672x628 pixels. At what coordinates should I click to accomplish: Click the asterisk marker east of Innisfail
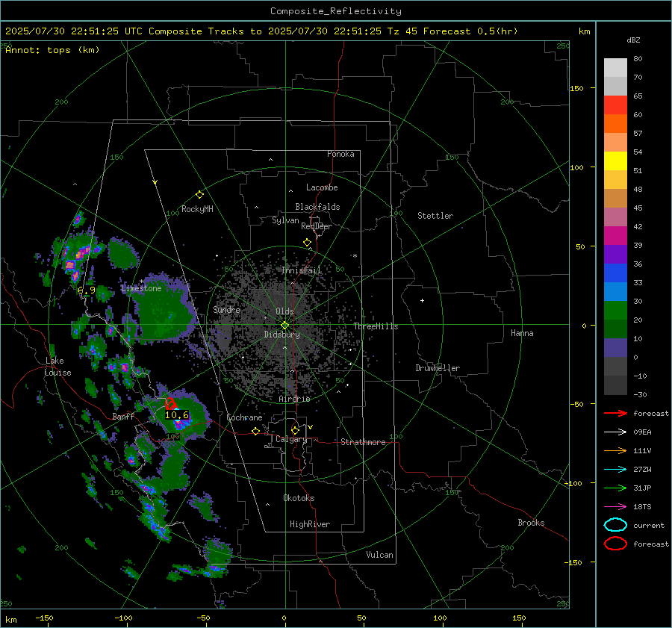tap(355, 256)
